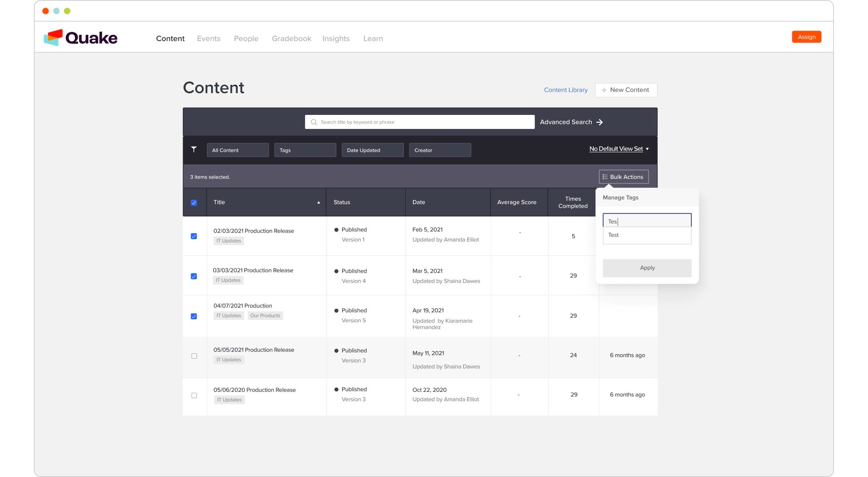Click the search magnifier icon
Image resolution: width=868 pixels, height=477 pixels.
tap(314, 122)
